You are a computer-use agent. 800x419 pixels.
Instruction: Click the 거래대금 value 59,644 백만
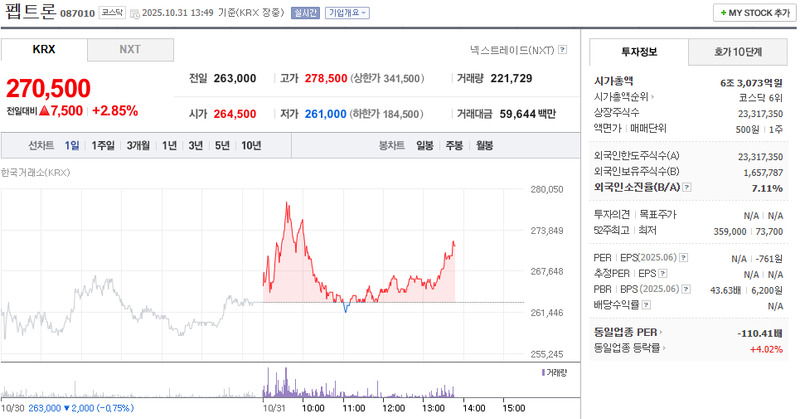528,114
